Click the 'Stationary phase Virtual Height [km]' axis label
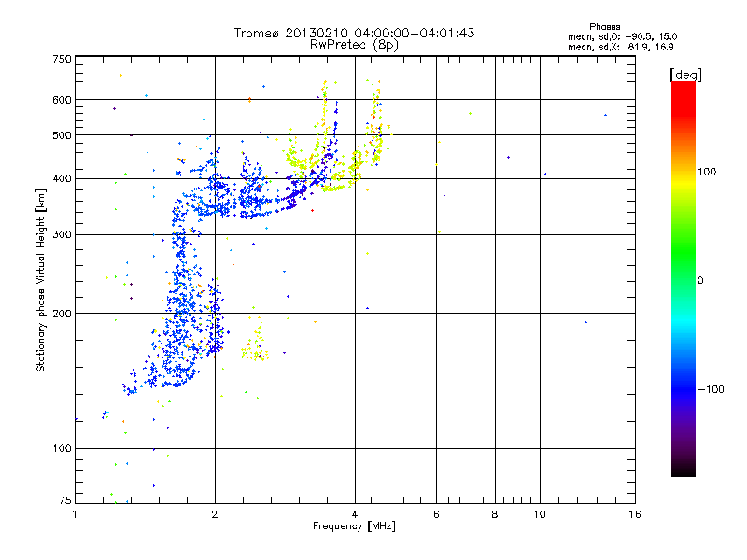The image size is (747, 560). 41,280
